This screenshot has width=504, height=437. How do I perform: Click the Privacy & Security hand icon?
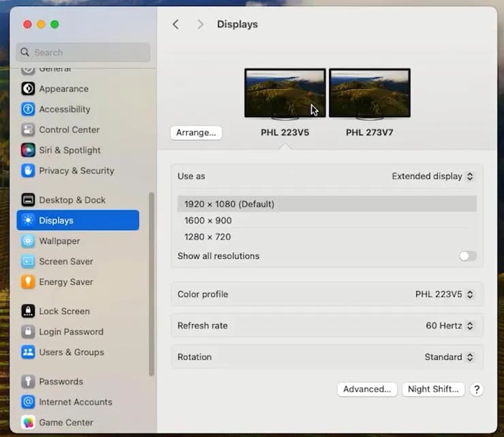coord(28,170)
